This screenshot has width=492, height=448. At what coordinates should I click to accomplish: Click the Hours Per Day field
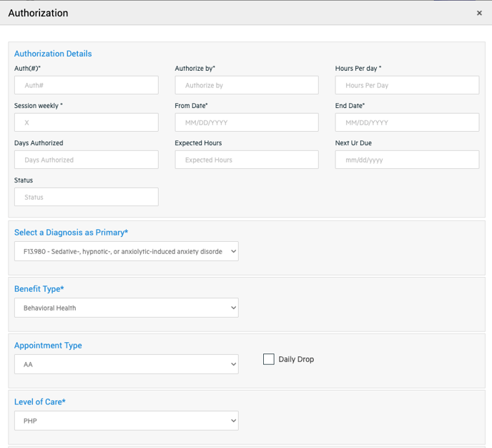point(407,85)
